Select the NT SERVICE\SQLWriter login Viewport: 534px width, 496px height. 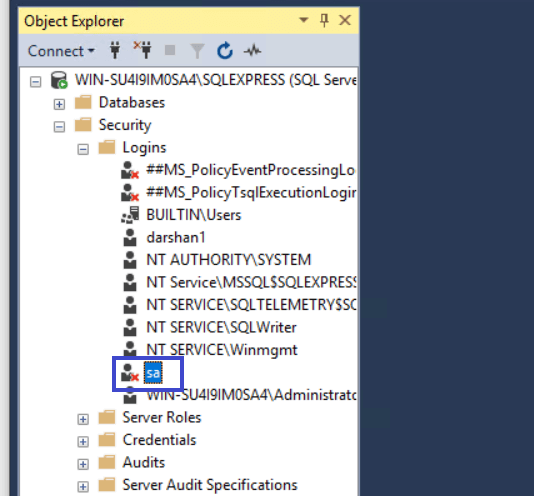pos(221,327)
